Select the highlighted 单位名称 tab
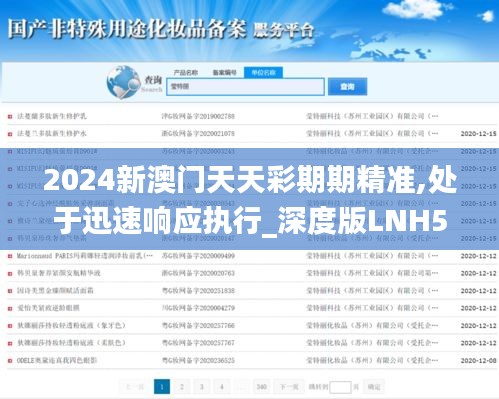The width and height of the screenshot is (499, 399). (263, 72)
